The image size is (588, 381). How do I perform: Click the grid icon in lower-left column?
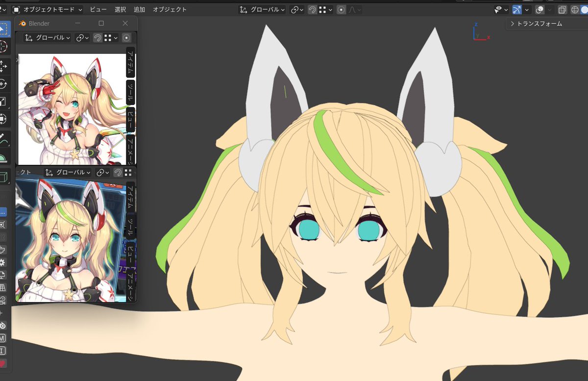tap(3, 287)
